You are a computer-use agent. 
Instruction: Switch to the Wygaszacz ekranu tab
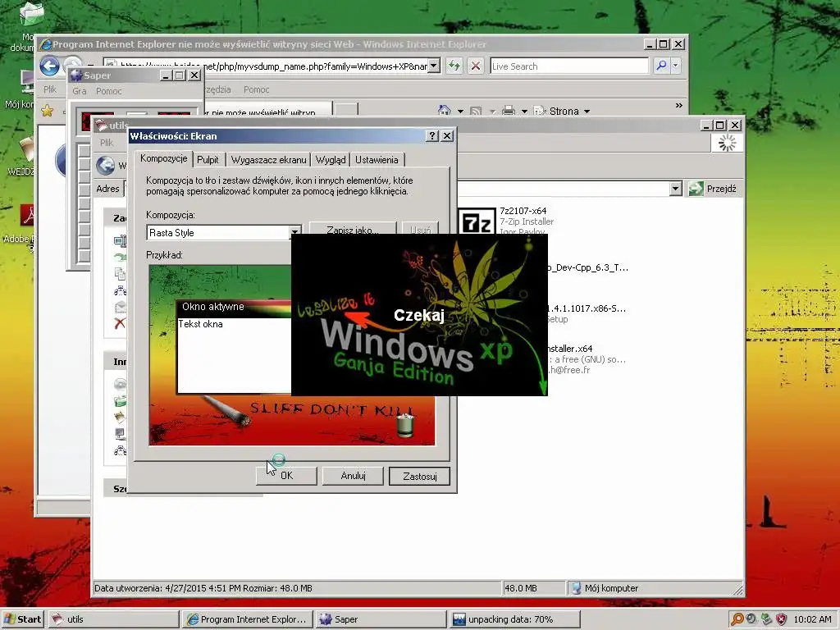(268, 160)
